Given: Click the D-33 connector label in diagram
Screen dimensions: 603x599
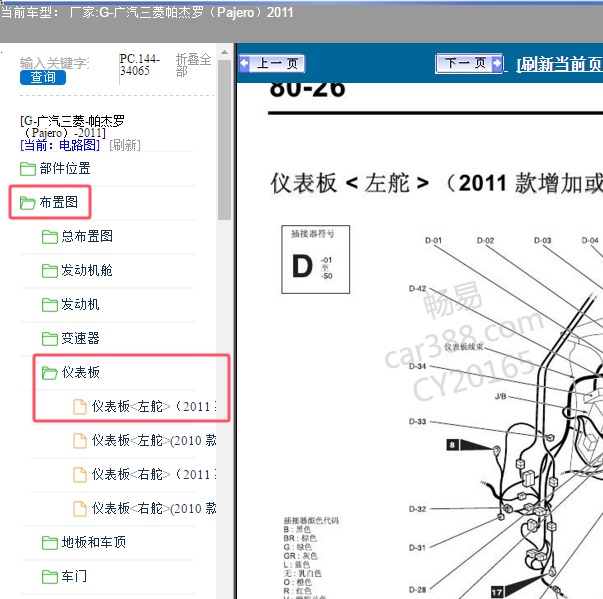Looking at the screenshot, I should [418, 421].
